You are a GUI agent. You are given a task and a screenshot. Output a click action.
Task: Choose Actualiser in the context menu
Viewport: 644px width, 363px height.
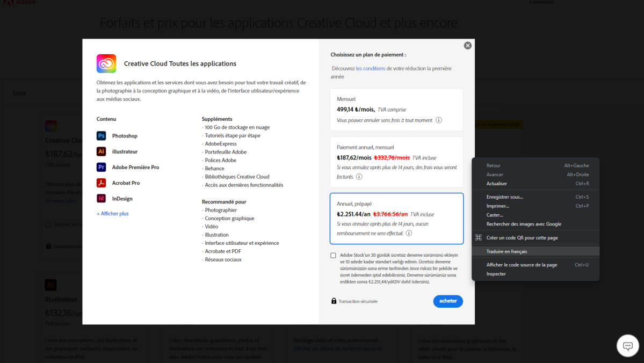536,184
